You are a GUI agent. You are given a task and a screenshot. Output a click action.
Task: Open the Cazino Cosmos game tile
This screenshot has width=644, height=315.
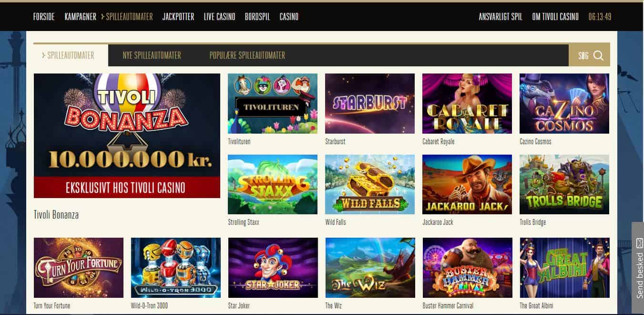coord(564,104)
